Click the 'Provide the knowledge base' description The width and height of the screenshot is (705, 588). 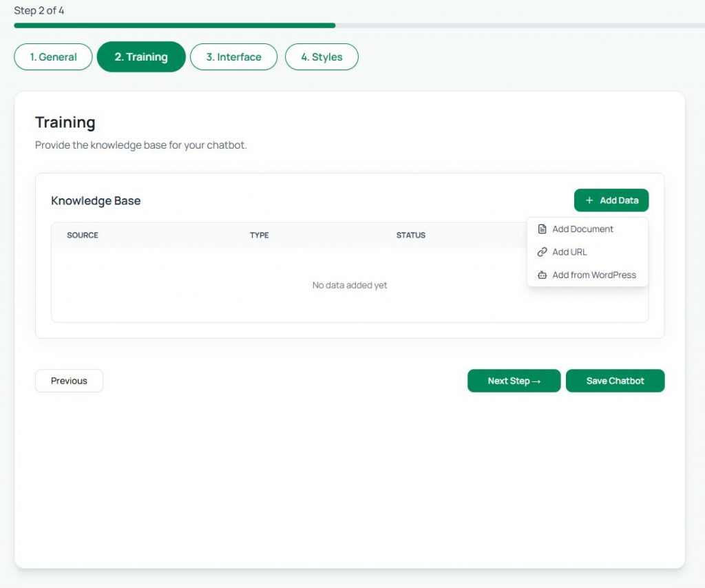pyautogui.click(x=140, y=145)
